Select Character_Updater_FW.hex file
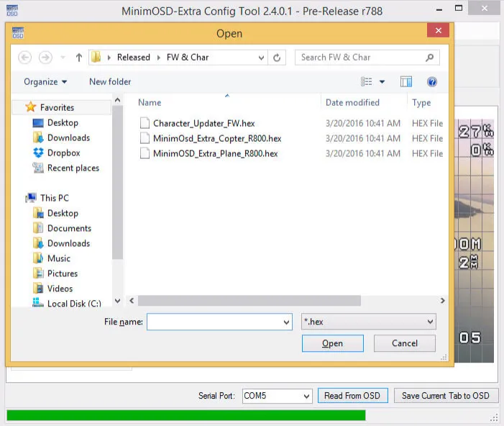 (203, 123)
